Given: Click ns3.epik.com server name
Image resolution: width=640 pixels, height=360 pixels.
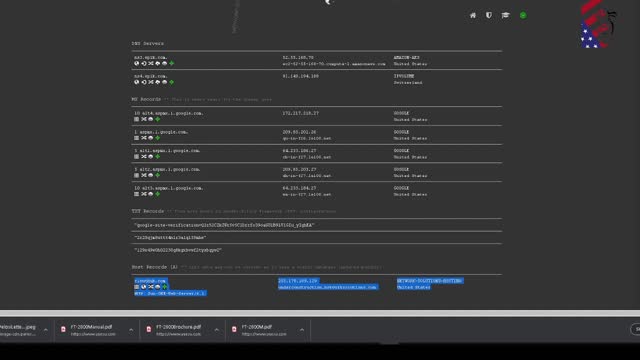Looking at the screenshot, I should coord(150,58).
